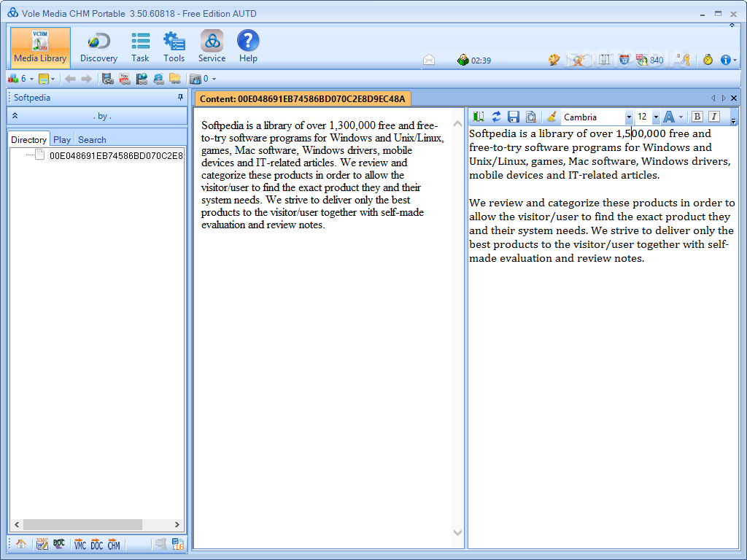Open the font size 12 dropdown
Screen dimensions: 747x560
[x=656, y=117]
